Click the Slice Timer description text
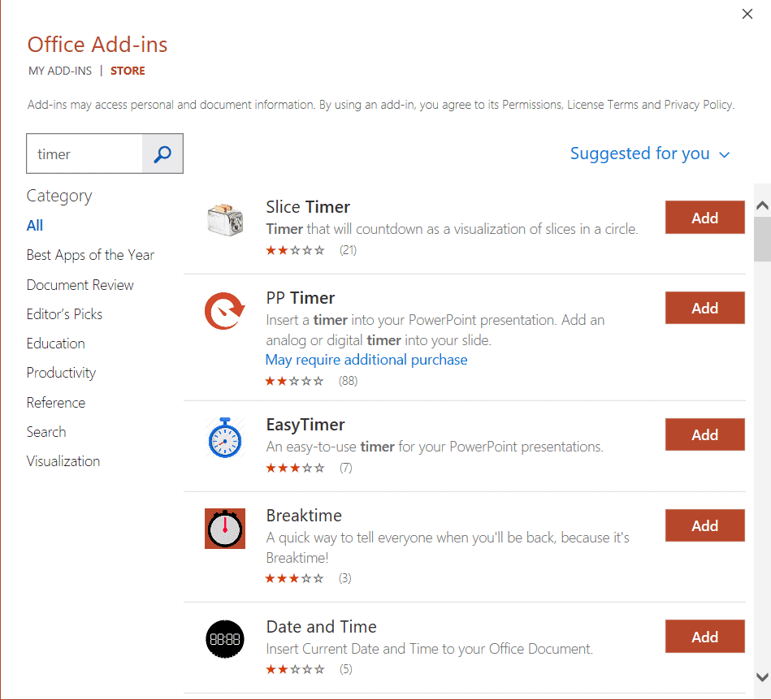771x700 pixels. click(452, 229)
